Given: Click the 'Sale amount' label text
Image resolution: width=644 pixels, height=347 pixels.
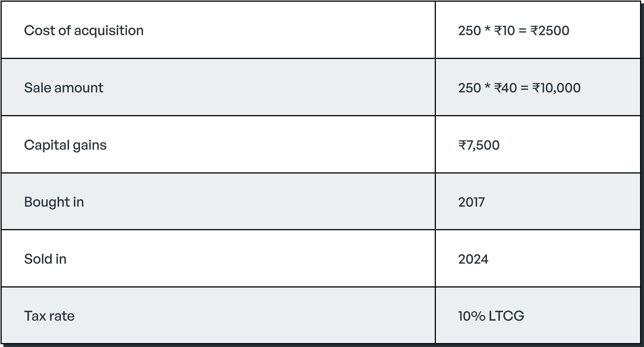Looking at the screenshot, I should tap(64, 88).
